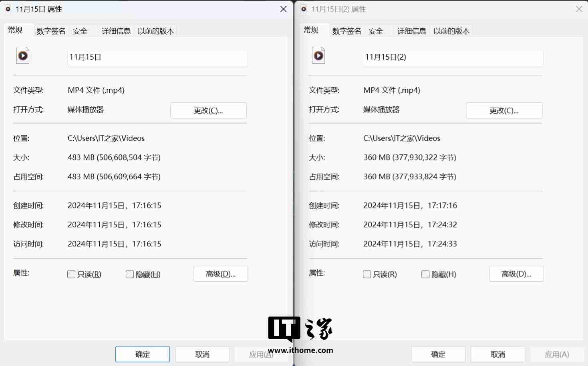Image resolution: width=588 pixels, height=366 pixels.
Task: Click 高级(D)... button in left dialog
Action: pos(220,274)
